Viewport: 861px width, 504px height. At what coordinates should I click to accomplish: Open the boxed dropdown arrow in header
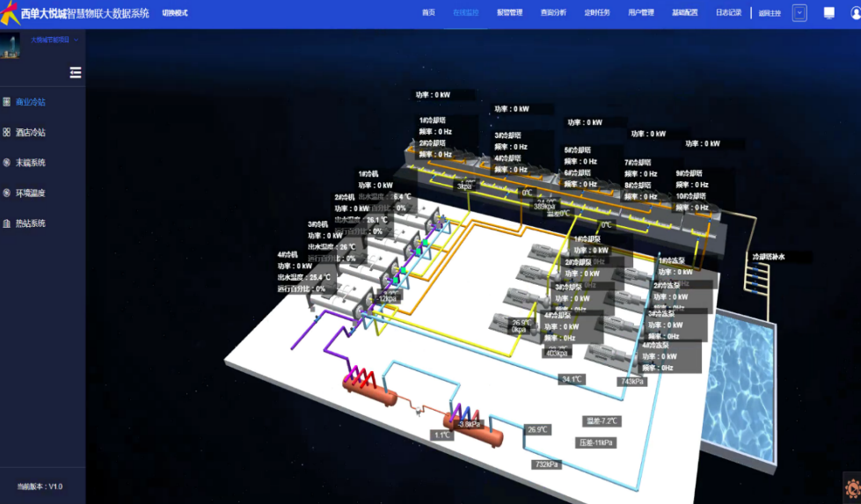[x=799, y=13]
